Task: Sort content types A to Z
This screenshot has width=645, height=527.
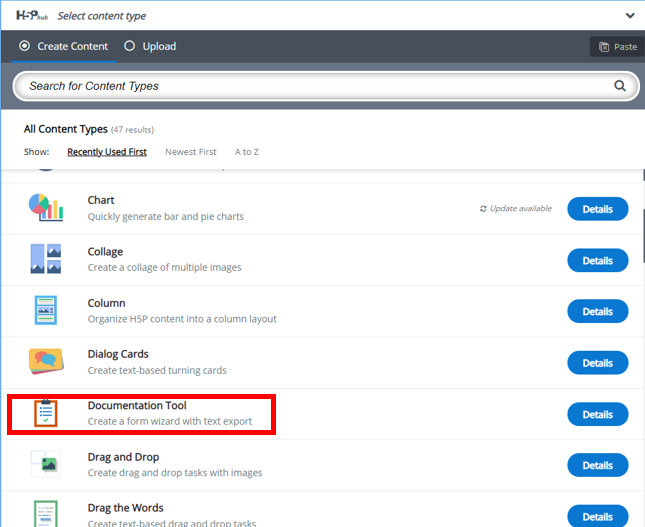Action: click(247, 152)
